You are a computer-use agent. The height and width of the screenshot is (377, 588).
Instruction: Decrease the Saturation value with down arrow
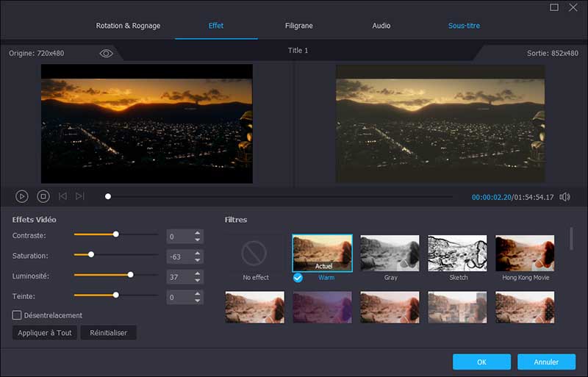(x=197, y=260)
